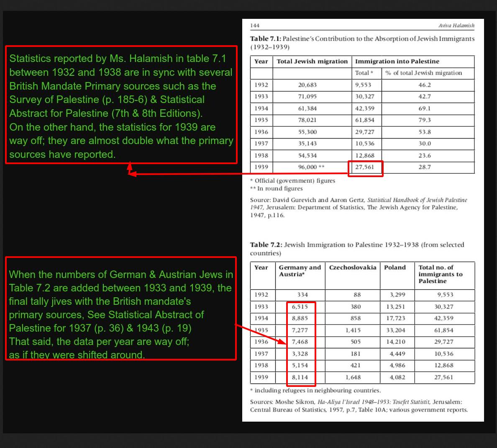
Task: Select the "Immigration into Palestine" column header
Action: (x=397, y=62)
